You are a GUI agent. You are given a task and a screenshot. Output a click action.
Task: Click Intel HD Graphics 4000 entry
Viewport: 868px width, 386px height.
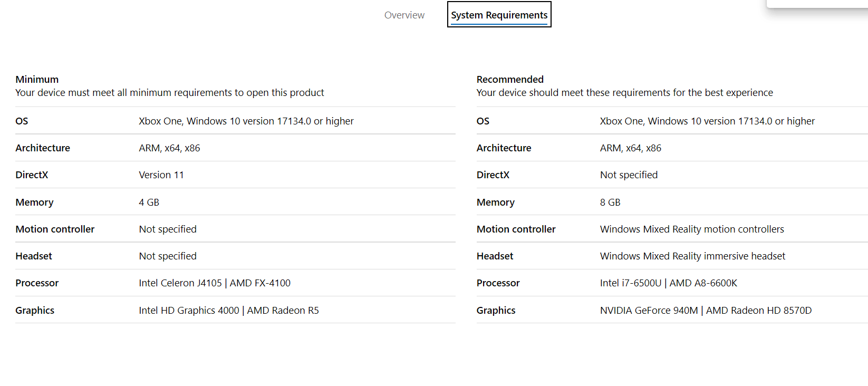coord(189,311)
